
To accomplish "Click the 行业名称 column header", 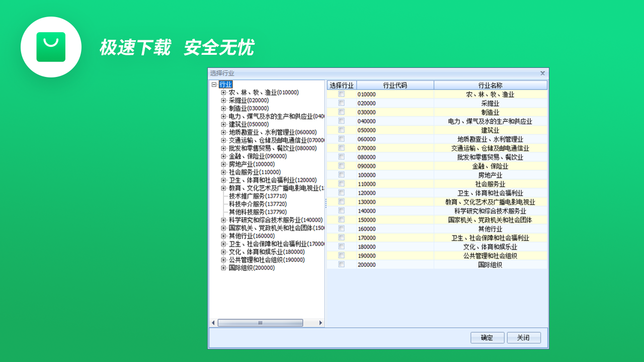I will 491,84.
